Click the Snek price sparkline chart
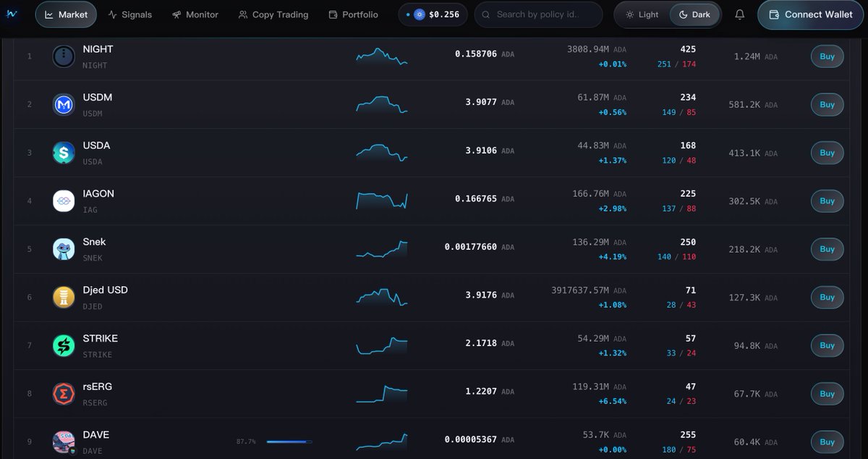The height and width of the screenshot is (459, 868). click(x=382, y=249)
